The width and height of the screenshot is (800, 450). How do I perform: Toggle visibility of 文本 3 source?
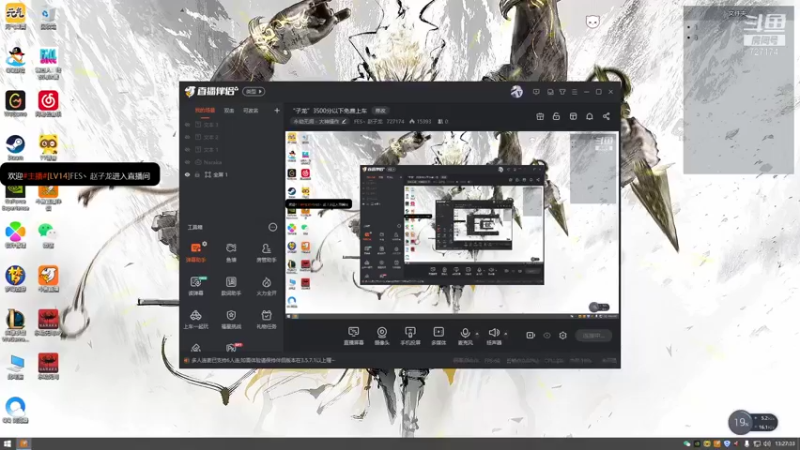point(187,124)
